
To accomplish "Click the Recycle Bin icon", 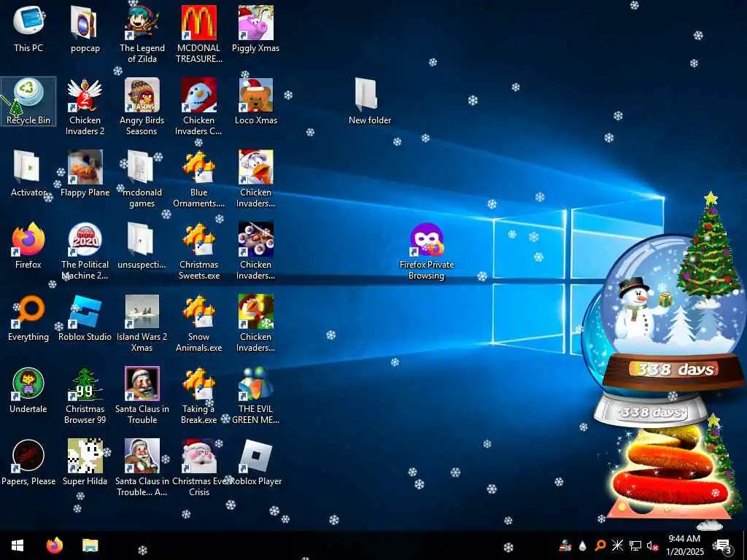I will pyautogui.click(x=28, y=101).
